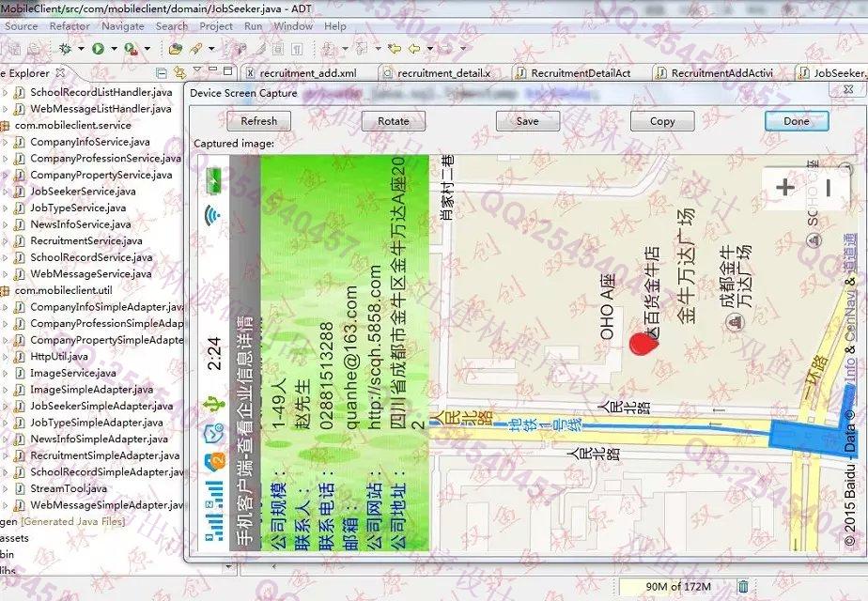
Task: Select the assets folder in the tree
Action: (14, 538)
